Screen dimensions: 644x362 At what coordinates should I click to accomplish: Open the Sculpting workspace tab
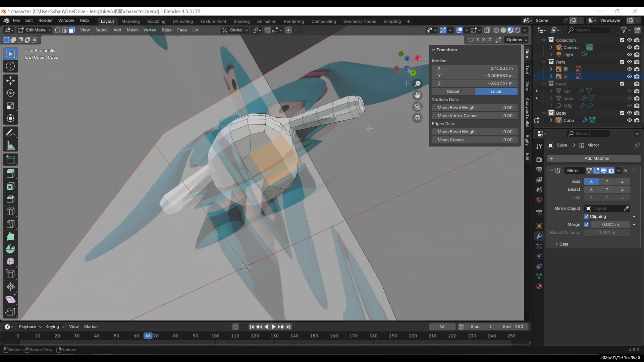156,21
